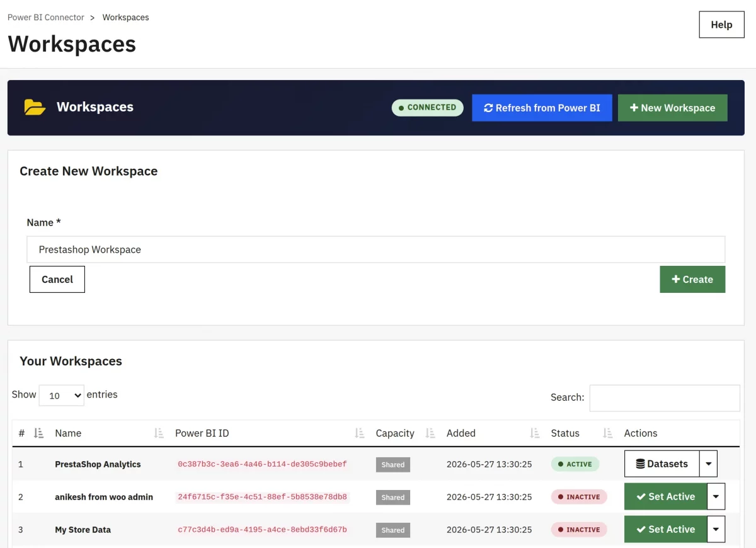Select the PrestaShop Analytics workspace name

tap(98, 464)
